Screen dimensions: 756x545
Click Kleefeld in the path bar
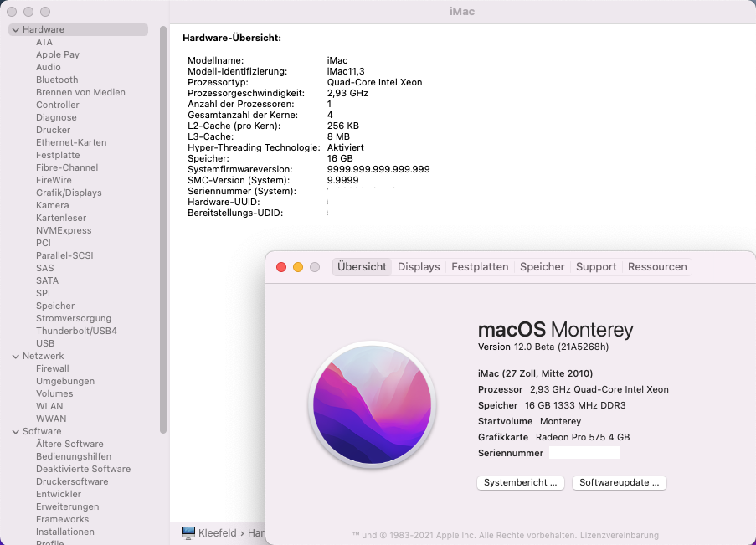pos(218,532)
